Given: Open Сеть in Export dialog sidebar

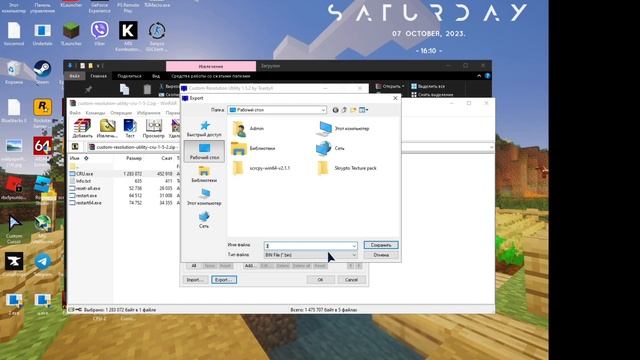Looking at the screenshot, I should click(204, 220).
